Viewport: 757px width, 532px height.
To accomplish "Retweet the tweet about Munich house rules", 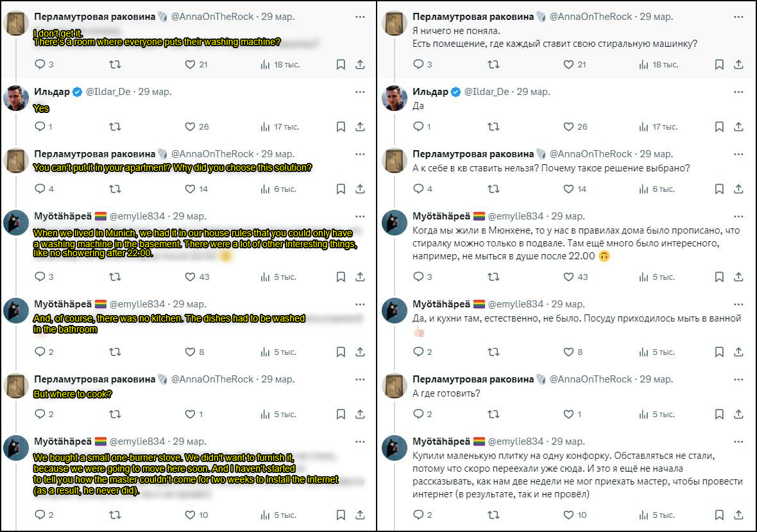I will pos(115,277).
